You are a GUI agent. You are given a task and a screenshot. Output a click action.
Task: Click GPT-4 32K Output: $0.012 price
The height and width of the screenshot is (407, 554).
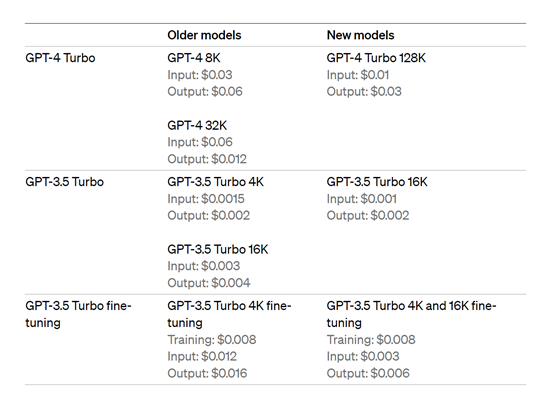point(207,159)
